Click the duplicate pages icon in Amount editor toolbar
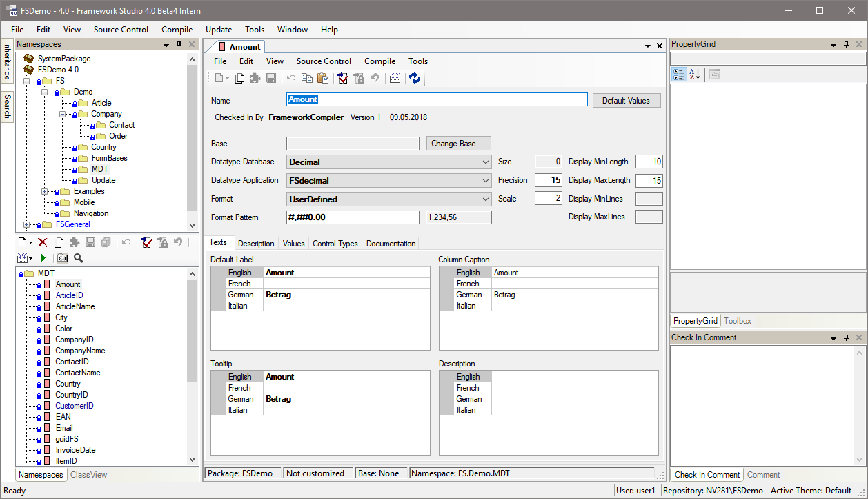 (x=240, y=78)
